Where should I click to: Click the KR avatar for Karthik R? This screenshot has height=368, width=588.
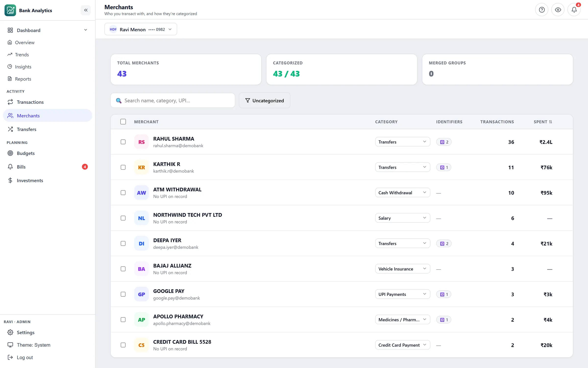(141, 167)
